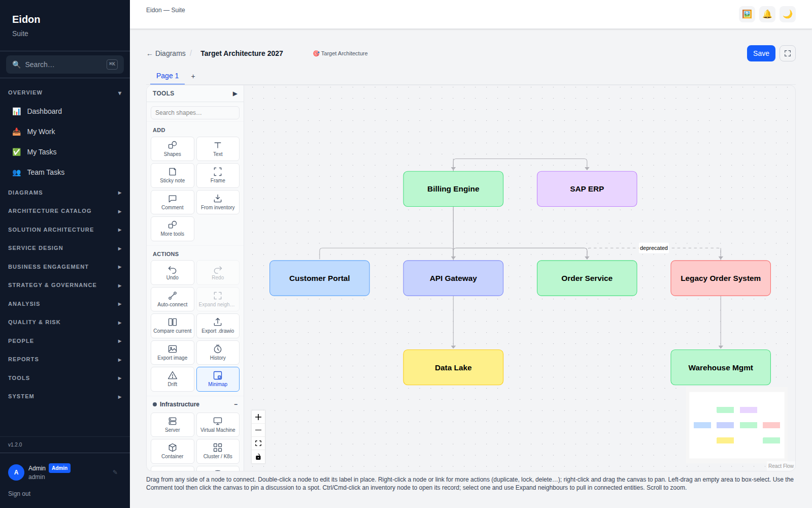Edit admin profile pencil icon
This screenshot has width=812, height=508.
pos(115,472)
